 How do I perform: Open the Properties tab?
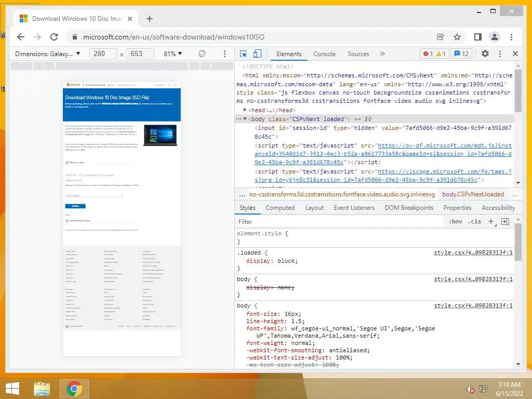(457, 208)
